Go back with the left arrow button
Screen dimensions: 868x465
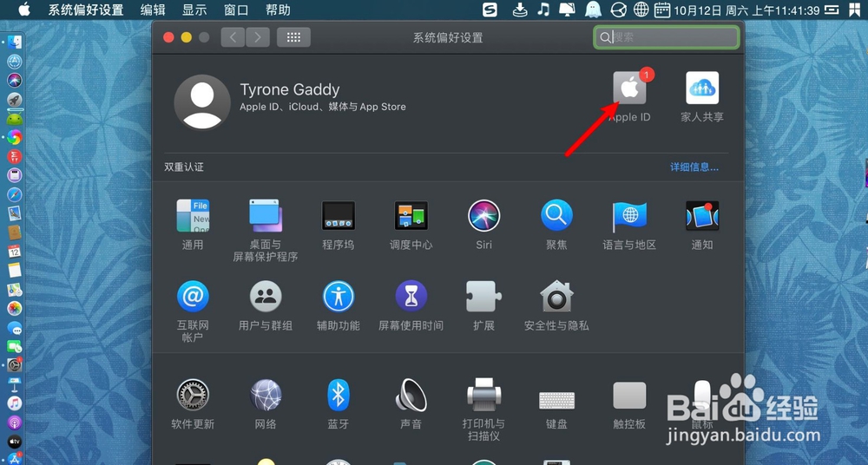(x=233, y=37)
